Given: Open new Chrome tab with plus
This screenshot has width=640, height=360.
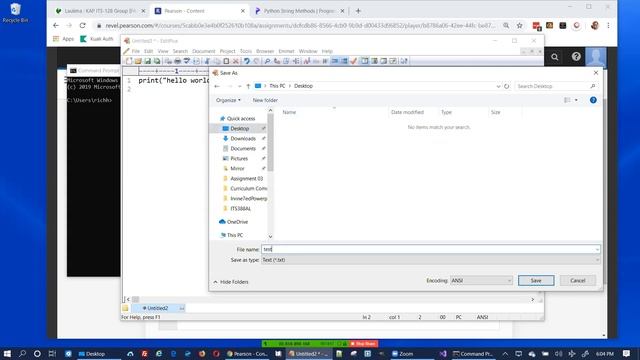Looking at the screenshot, I should click(358, 11).
